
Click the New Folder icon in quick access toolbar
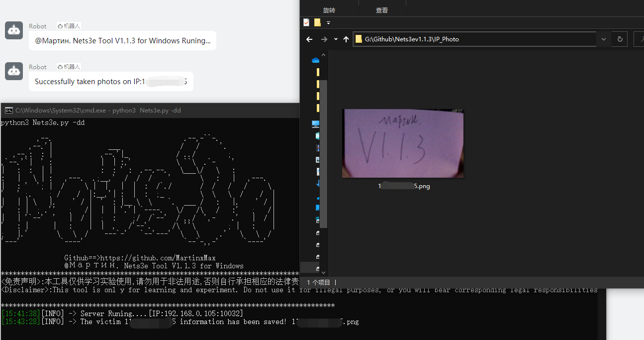(x=317, y=22)
